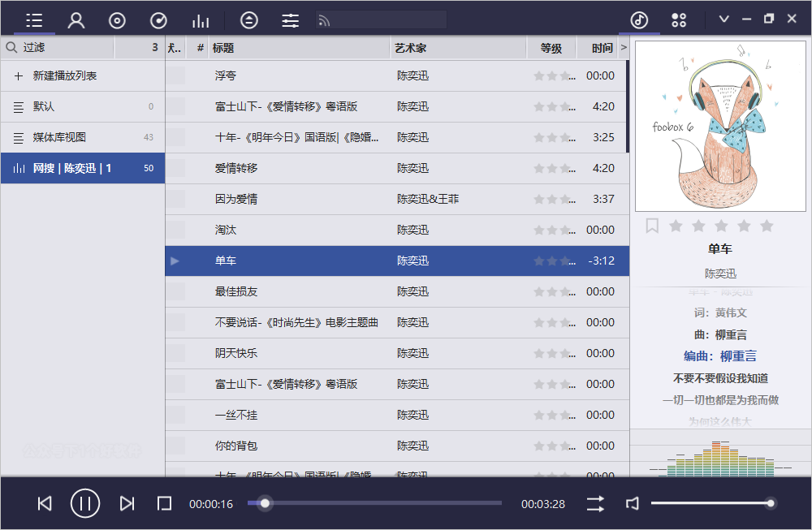This screenshot has width=812, height=530.
Task: Toggle the bookmark icon under the album art
Action: tap(652, 226)
